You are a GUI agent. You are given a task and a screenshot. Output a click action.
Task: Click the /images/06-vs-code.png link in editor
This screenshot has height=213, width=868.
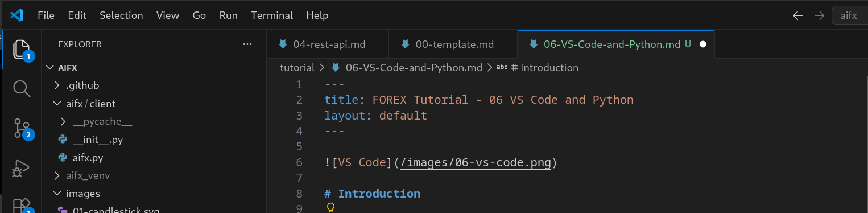475,163
